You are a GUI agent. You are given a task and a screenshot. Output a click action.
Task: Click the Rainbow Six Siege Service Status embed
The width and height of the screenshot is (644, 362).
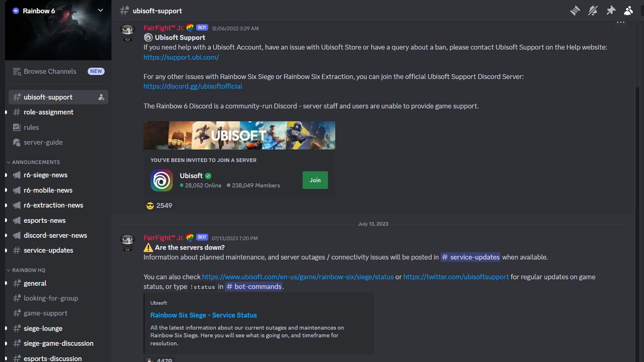203,315
